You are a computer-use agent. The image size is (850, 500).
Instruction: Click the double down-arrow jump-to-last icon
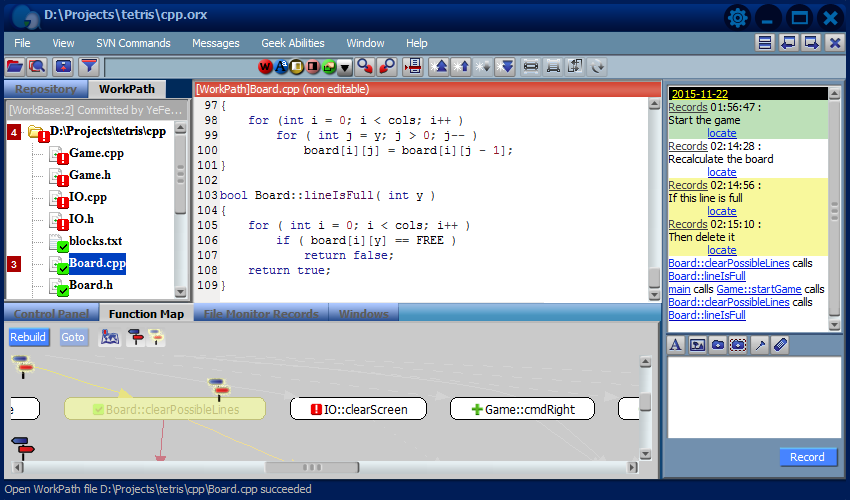[x=505, y=67]
